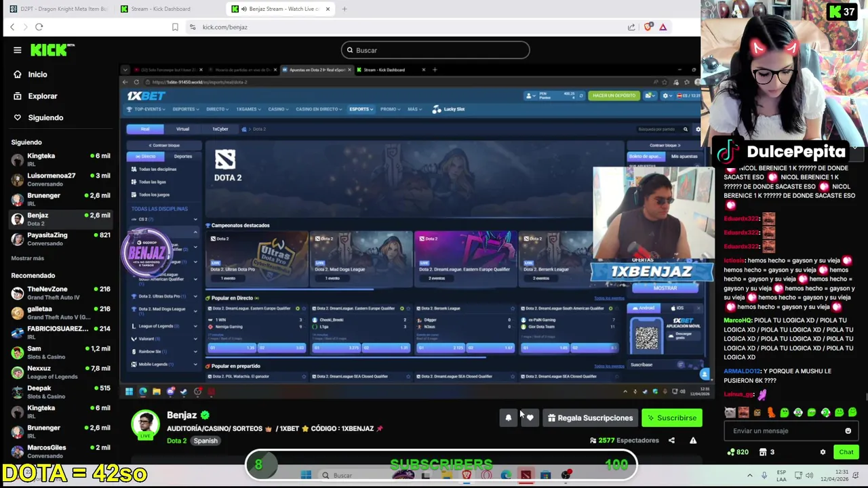The width and height of the screenshot is (868, 488).
Task: Click the Buscar search field
Action: click(x=435, y=50)
